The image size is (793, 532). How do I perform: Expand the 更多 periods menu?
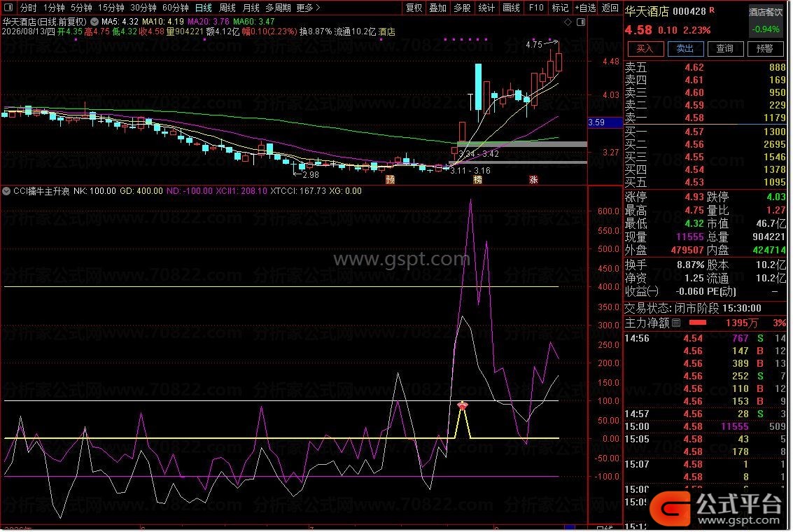click(308, 8)
